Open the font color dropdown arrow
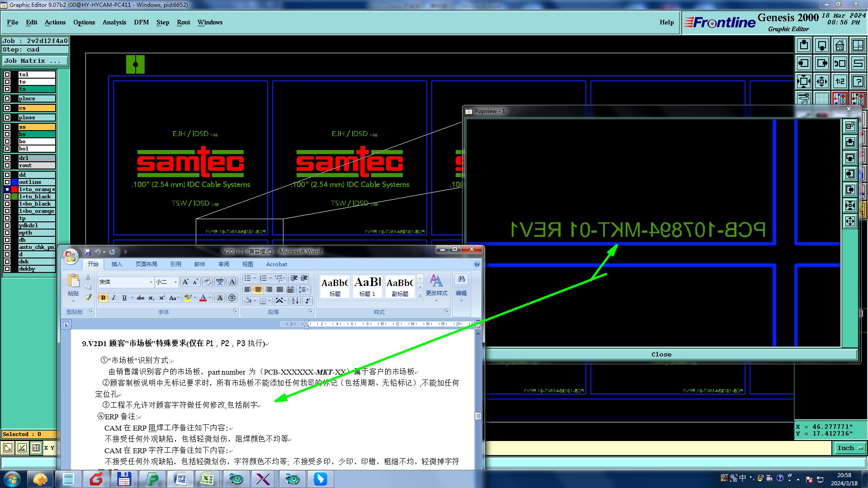 point(210,298)
